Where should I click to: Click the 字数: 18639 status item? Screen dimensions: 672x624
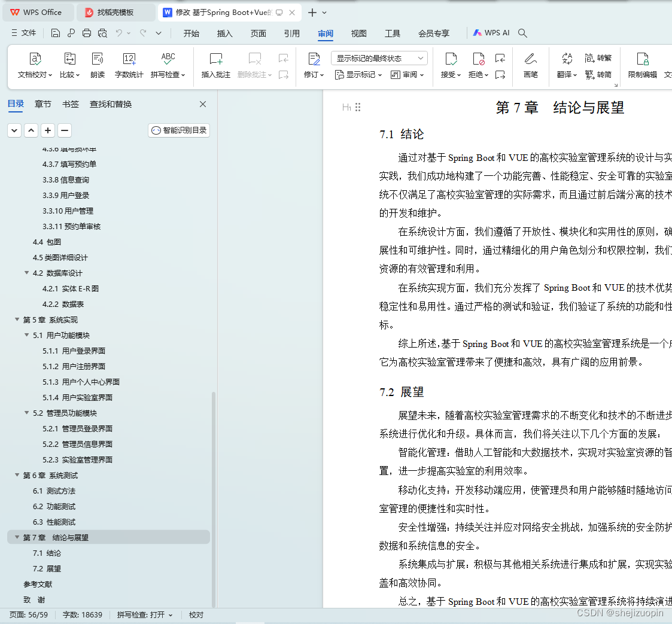point(83,615)
